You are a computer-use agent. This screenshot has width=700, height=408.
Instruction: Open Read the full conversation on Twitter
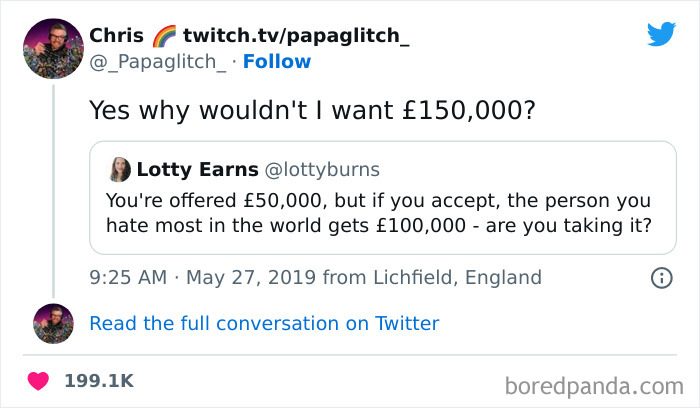pyautogui.click(x=264, y=323)
